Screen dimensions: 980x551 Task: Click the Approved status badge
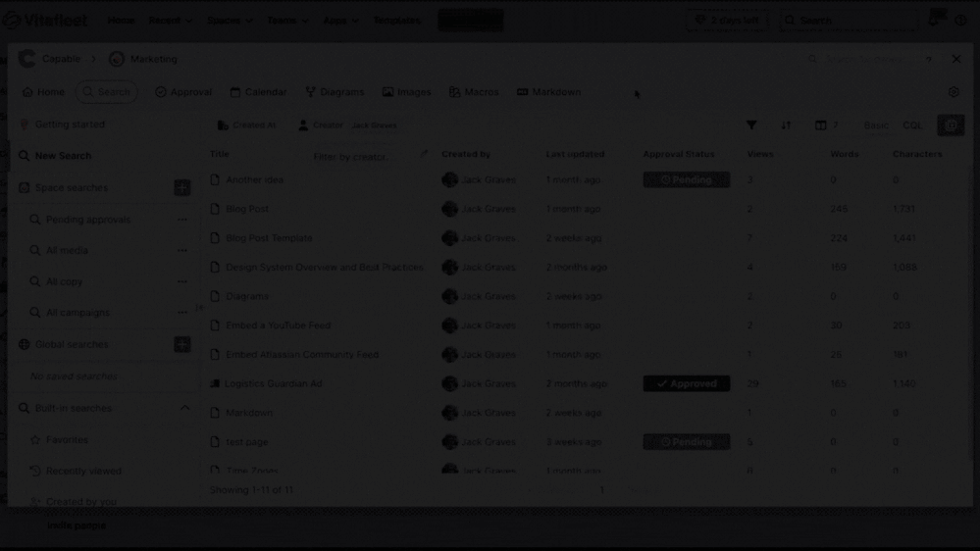point(687,383)
